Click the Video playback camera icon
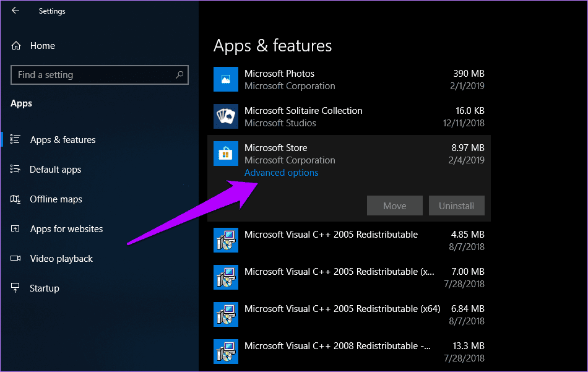The image size is (588, 372). click(x=15, y=258)
